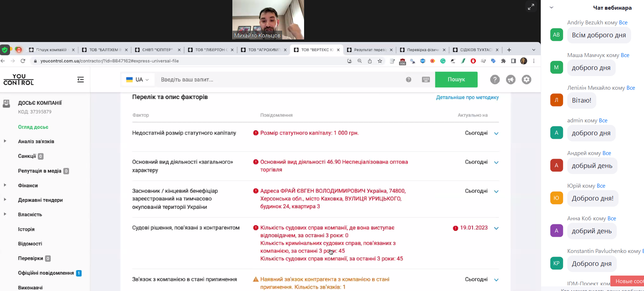Open the UA language dropdown

[138, 80]
